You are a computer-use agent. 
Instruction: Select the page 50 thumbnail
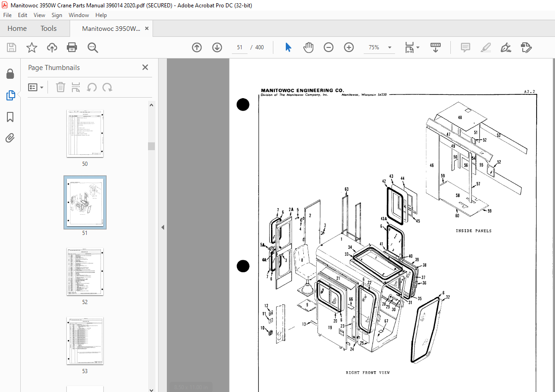click(85, 134)
